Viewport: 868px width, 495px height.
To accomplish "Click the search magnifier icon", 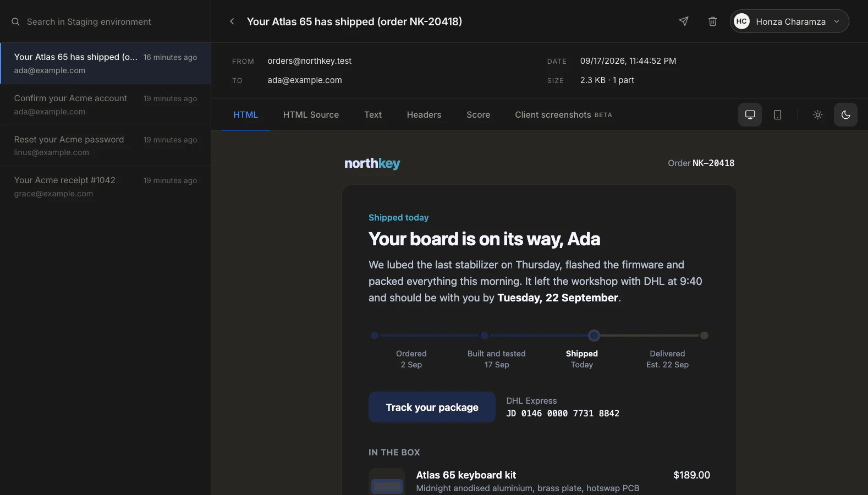I will pyautogui.click(x=15, y=22).
